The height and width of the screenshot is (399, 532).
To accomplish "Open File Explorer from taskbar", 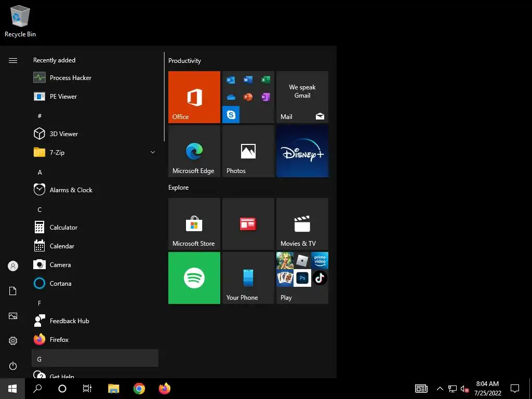I will [114, 389].
